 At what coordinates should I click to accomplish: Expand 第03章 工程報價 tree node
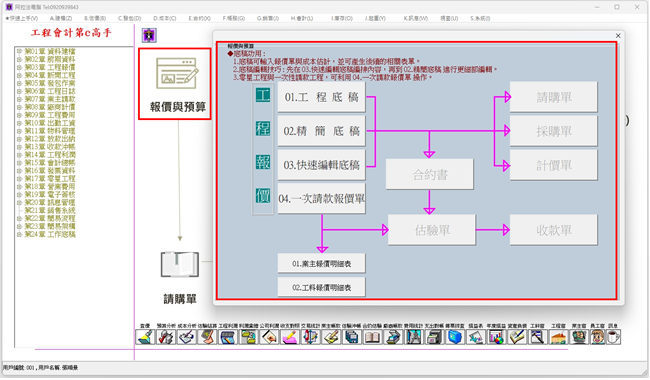tap(19, 67)
